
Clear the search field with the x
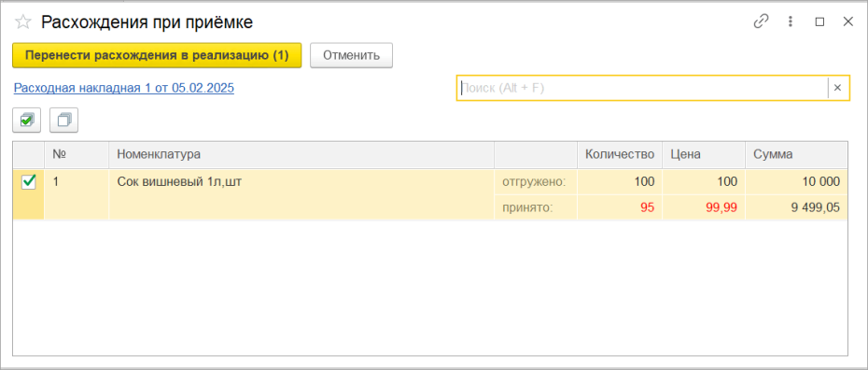[x=837, y=88]
